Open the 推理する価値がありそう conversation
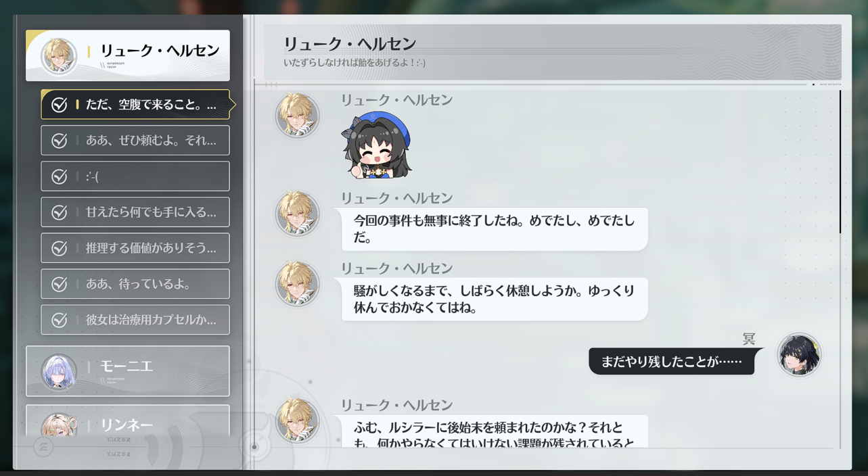The height and width of the screenshot is (476, 868). coord(135,248)
